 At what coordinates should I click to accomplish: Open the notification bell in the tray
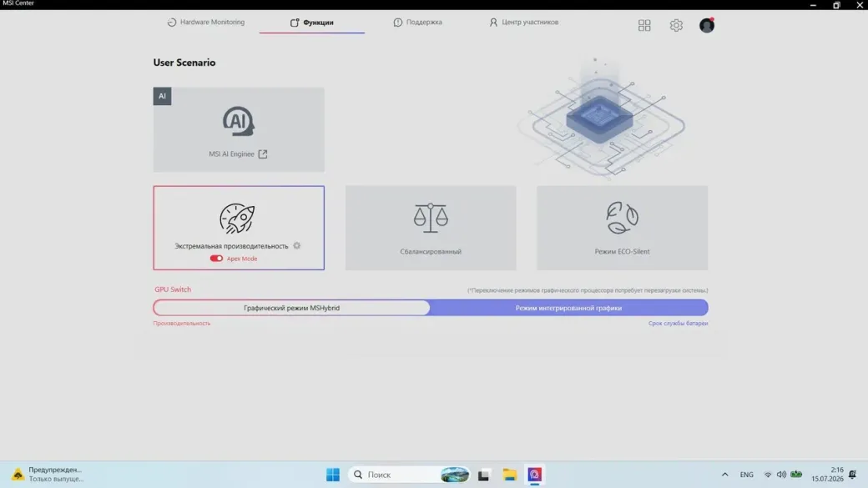[x=852, y=475]
